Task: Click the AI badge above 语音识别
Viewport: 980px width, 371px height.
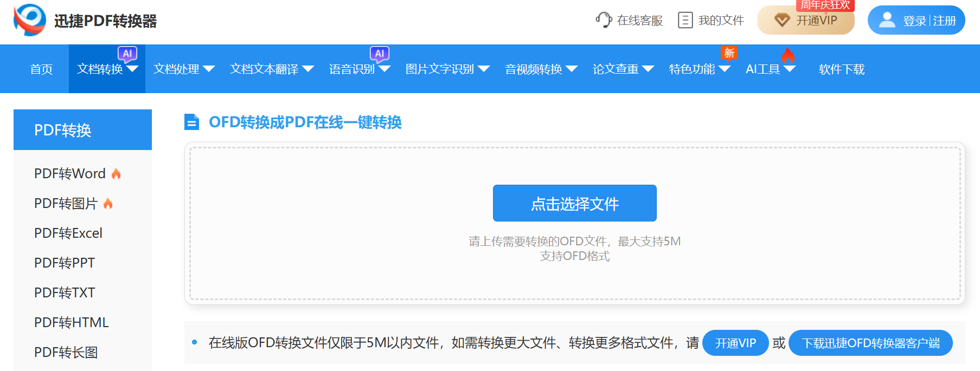Action: [x=380, y=54]
